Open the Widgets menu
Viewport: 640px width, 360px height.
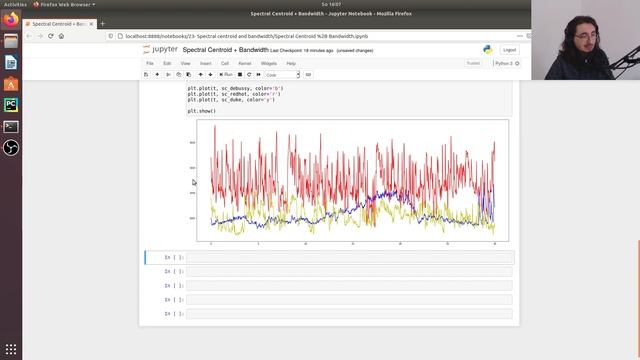[269, 64]
